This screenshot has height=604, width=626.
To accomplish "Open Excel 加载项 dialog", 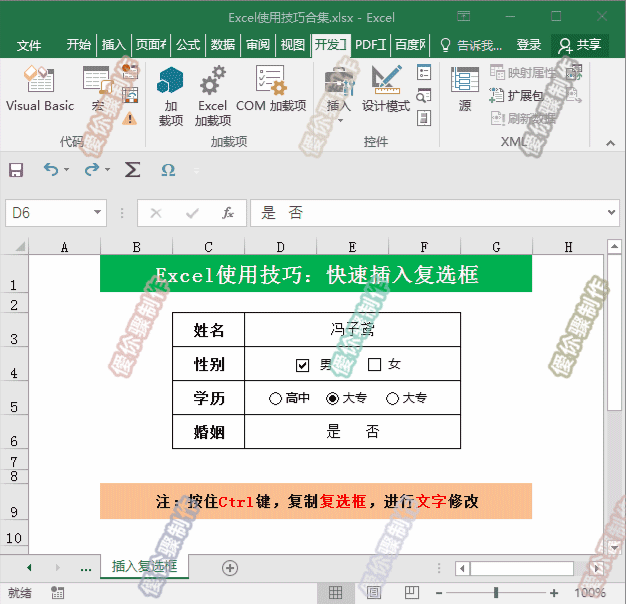I will tap(213, 96).
